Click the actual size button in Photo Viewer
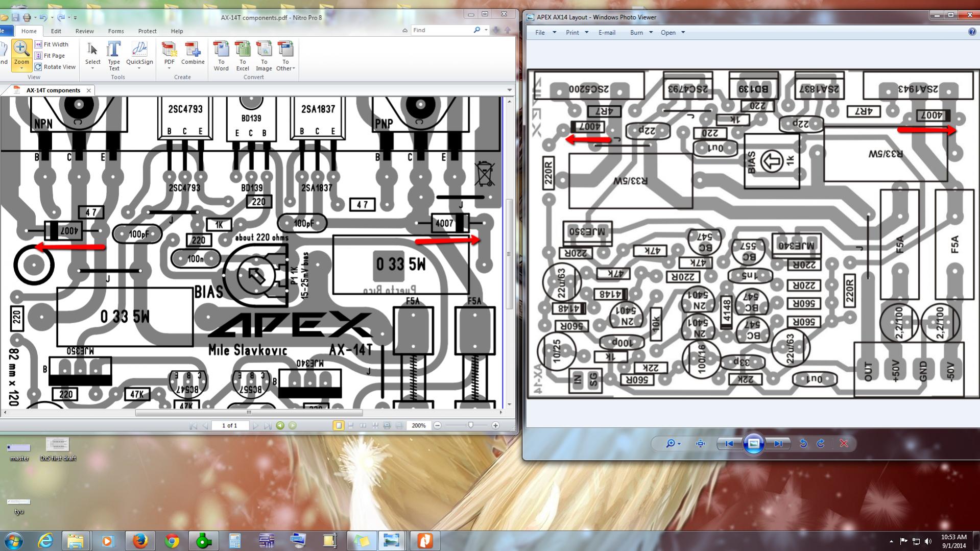 click(x=700, y=443)
